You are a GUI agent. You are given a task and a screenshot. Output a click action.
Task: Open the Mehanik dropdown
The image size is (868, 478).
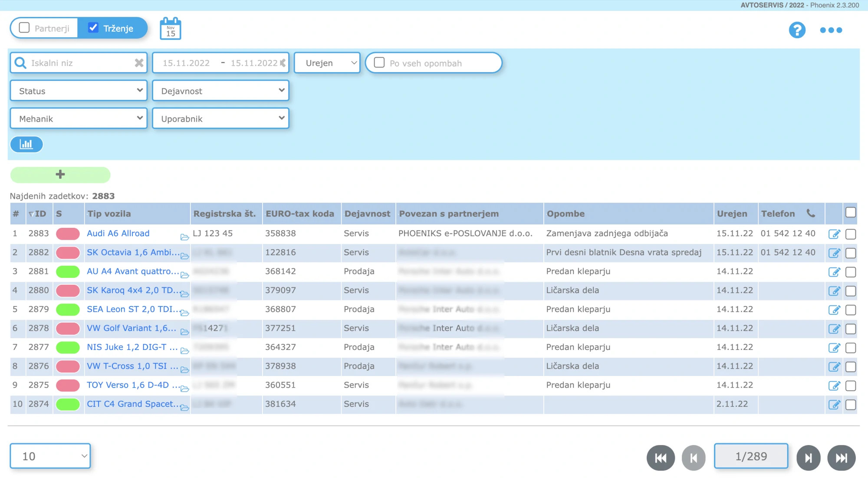pyautogui.click(x=79, y=119)
